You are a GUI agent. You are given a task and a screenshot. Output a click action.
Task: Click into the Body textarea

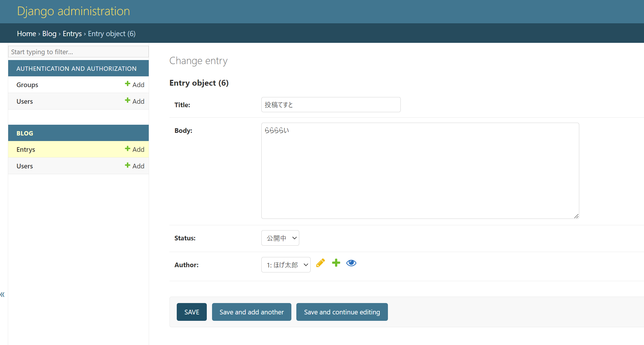(420, 171)
